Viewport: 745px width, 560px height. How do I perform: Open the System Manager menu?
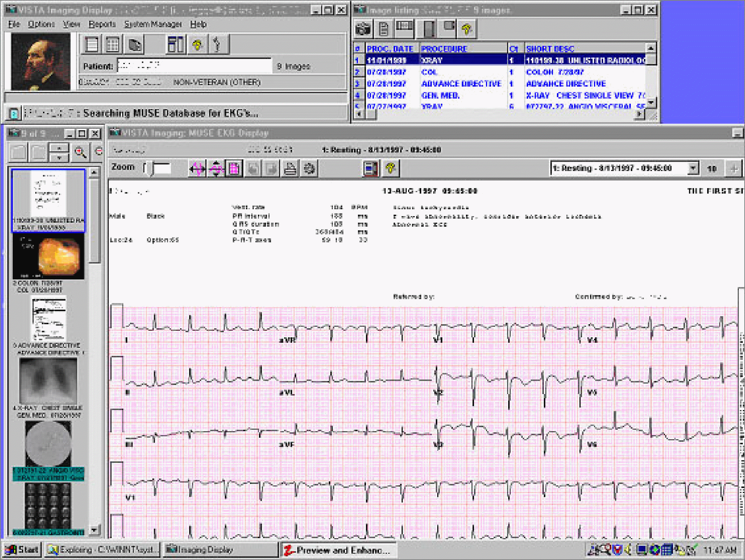click(x=153, y=24)
